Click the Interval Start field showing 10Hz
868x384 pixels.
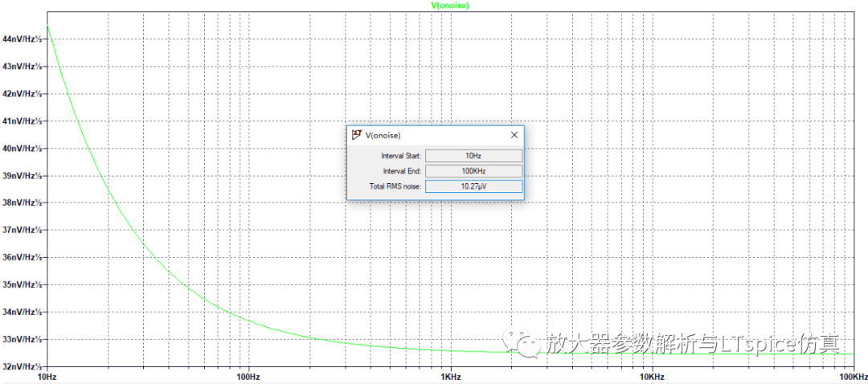[x=473, y=155]
